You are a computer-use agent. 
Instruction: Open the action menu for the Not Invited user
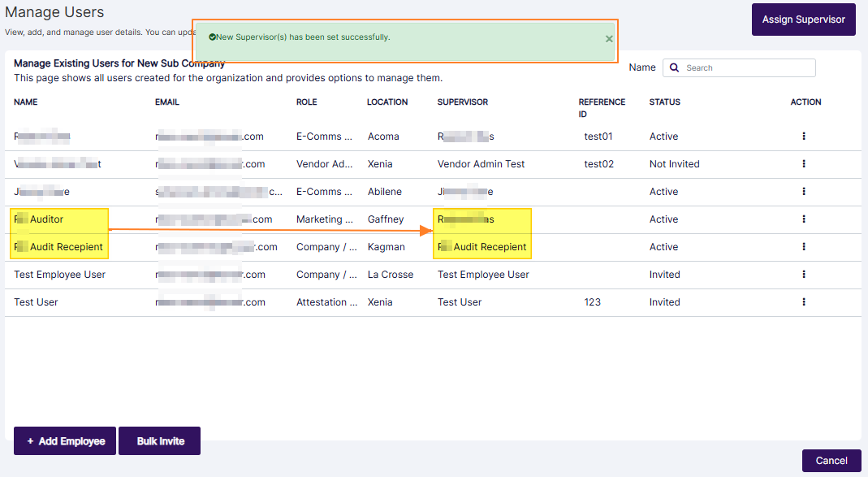coord(803,163)
